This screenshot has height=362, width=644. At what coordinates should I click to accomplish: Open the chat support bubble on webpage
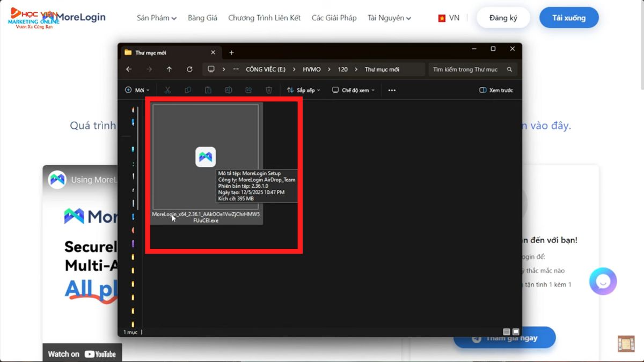603,281
